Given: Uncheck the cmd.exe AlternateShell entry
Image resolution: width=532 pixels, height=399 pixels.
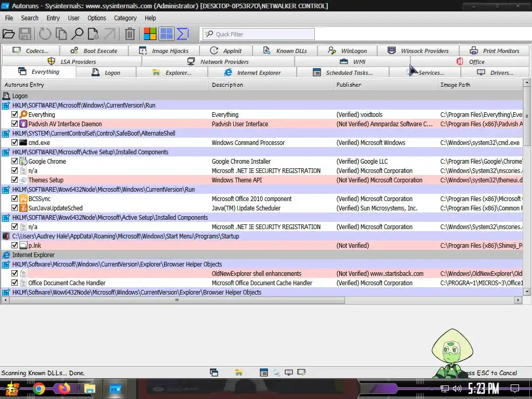Looking at the screenshot, I should click(15, 142).
